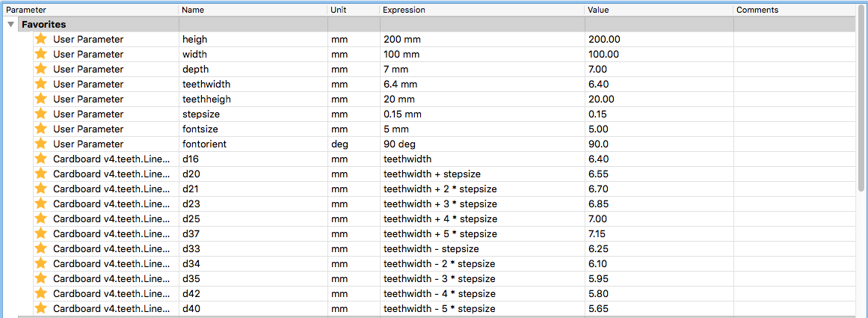Click the star icon for d40 row
The image size is (868, 318).
tap(40, 308)
